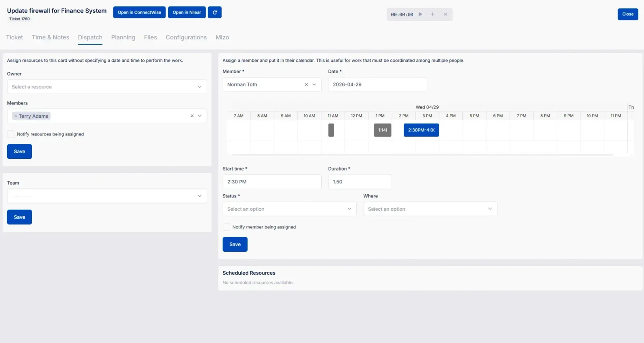Screen dimensions: 644x343
Task: Toggle Notify resources being assigned checkbox
Action: 11,134
